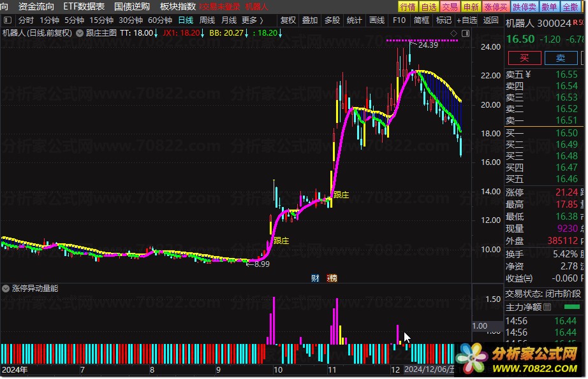Click the stock name 机器人 300024 header
Screen dimensions: 588x379
point(538,23)
